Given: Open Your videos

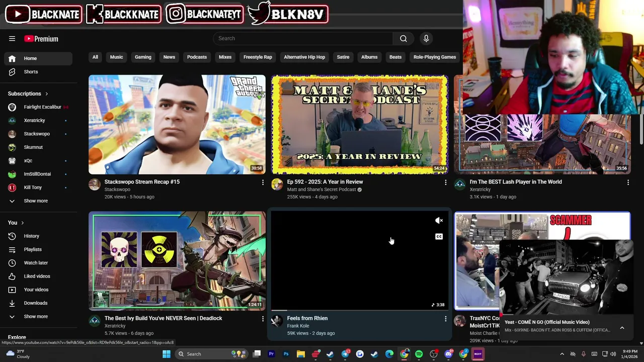Looking at the screenshot, I should (x=38, y=290).
